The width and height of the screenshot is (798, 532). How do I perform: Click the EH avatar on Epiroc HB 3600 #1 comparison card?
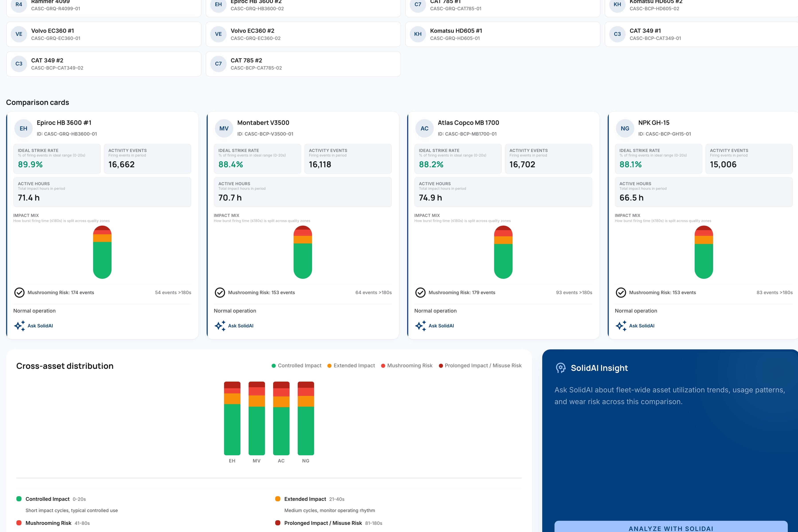[x=23, y=129]
